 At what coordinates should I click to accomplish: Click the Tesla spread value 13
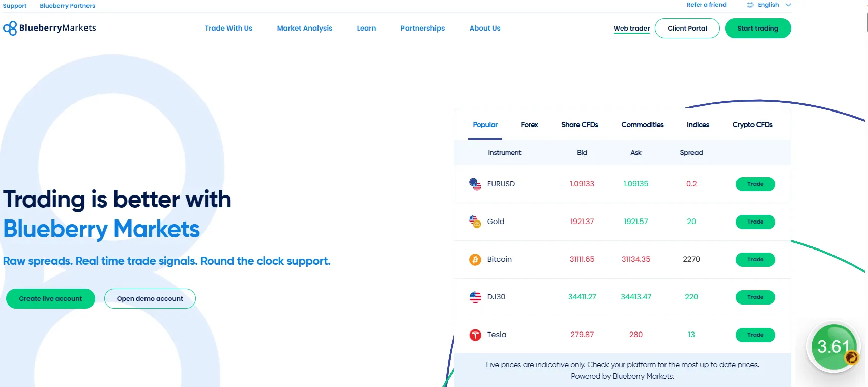(x=691, y=335)
